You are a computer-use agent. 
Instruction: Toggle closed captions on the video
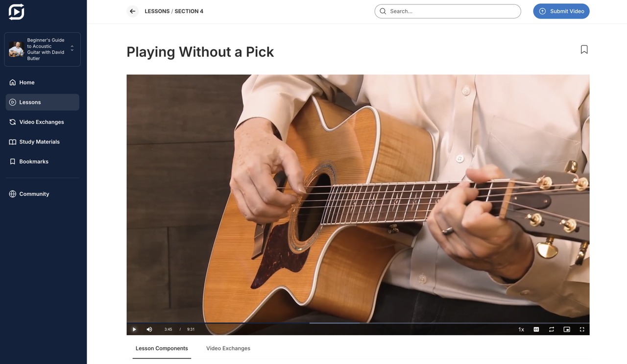(x=536, y=329)
